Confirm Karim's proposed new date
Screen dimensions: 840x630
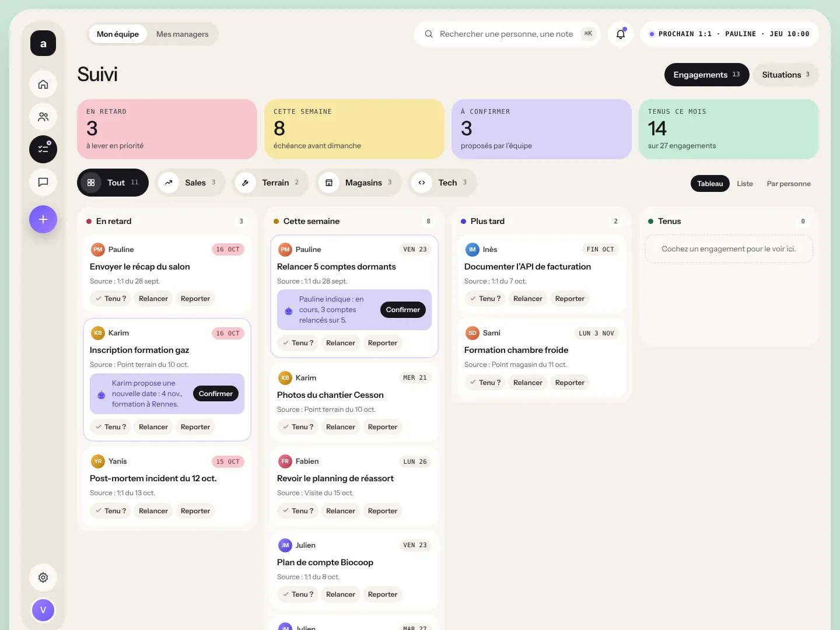tap(216, 394)
